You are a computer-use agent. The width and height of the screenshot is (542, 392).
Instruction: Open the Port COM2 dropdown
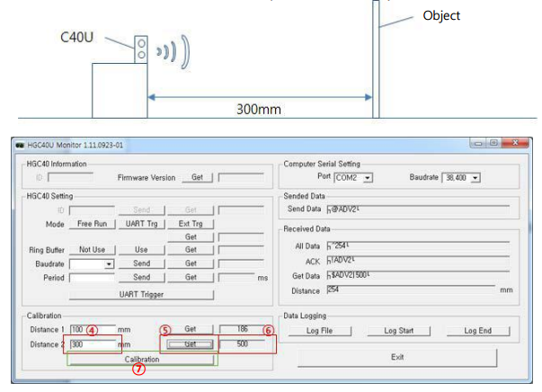coord(352,178)
